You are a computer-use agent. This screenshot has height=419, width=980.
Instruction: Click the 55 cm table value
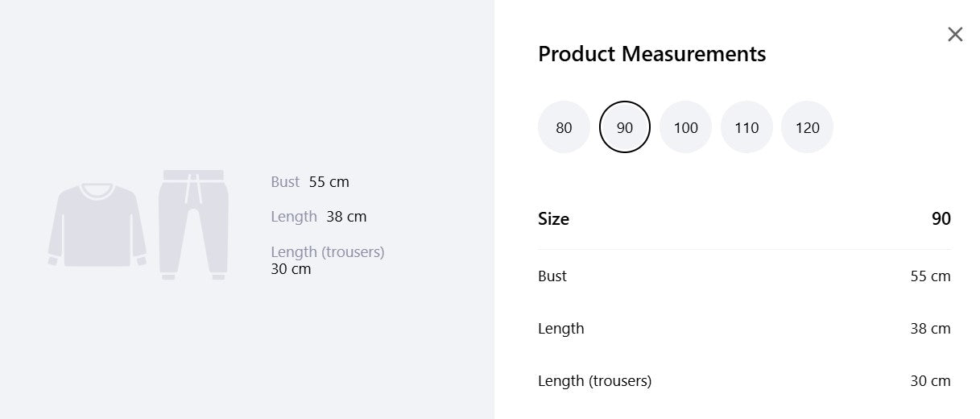[x=930, y=276]
